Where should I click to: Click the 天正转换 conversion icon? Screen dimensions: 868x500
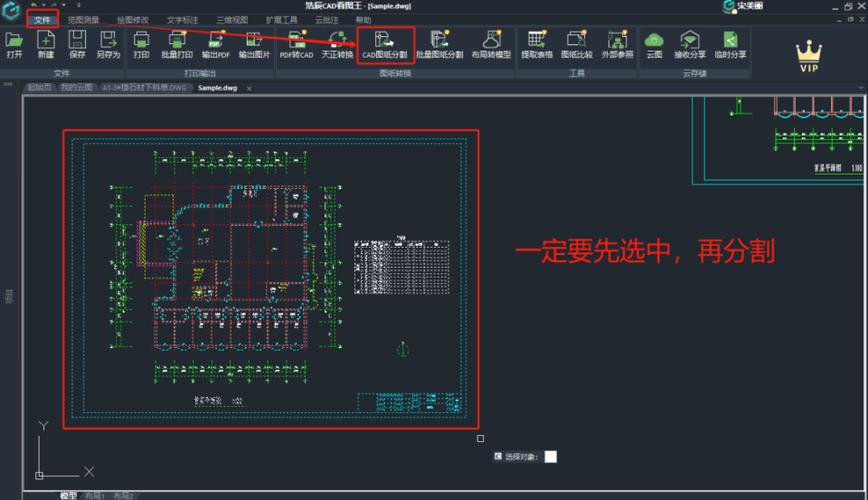coord(337,44)
